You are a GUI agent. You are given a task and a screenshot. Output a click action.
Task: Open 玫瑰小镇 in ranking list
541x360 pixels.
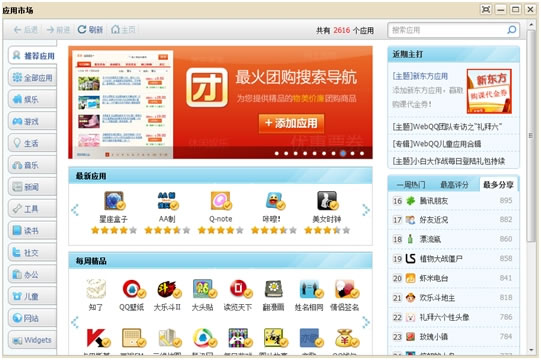point(453,337)
